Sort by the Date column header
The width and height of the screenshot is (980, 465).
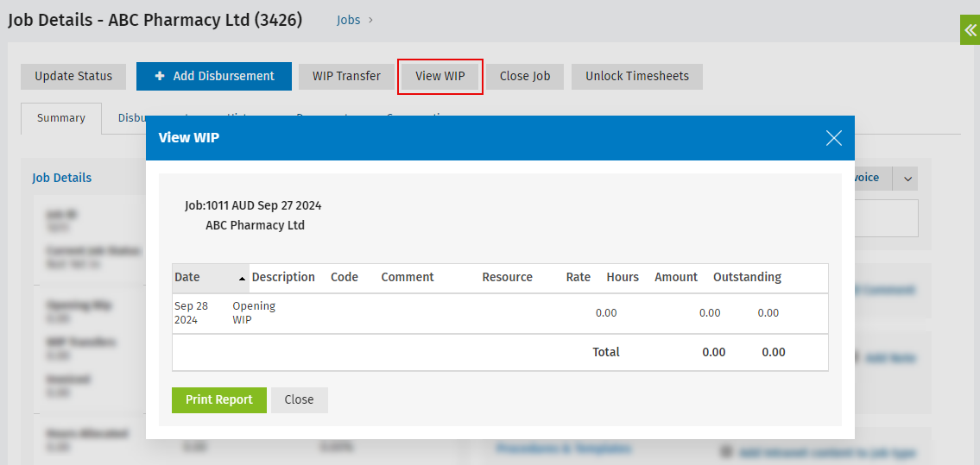211,278
